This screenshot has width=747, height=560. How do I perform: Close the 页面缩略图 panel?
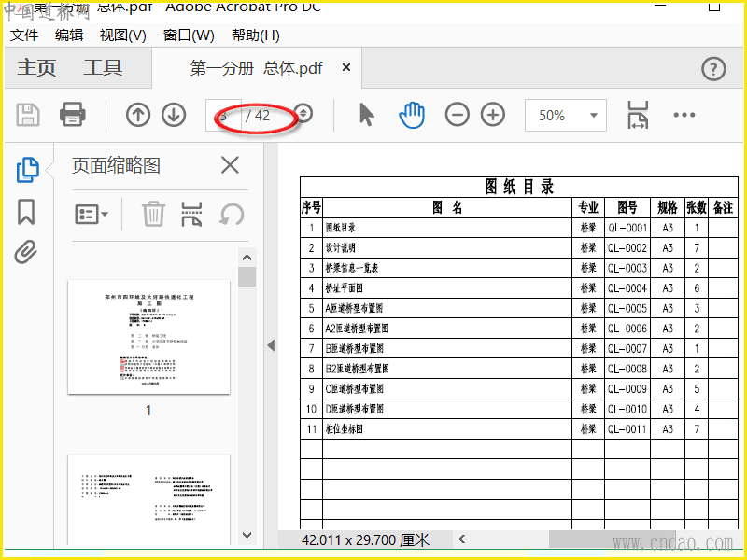230,166
